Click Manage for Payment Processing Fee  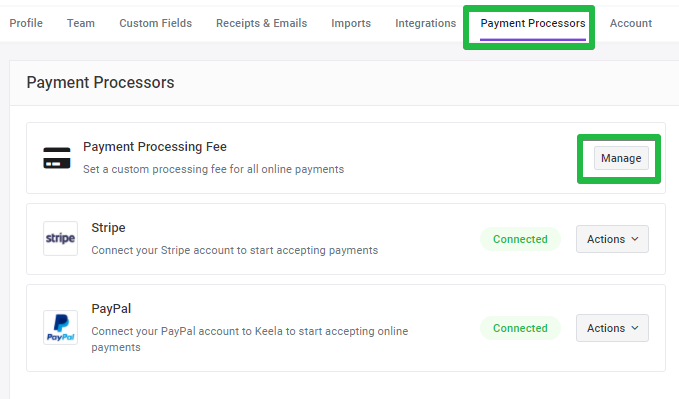tap(621, 158)
